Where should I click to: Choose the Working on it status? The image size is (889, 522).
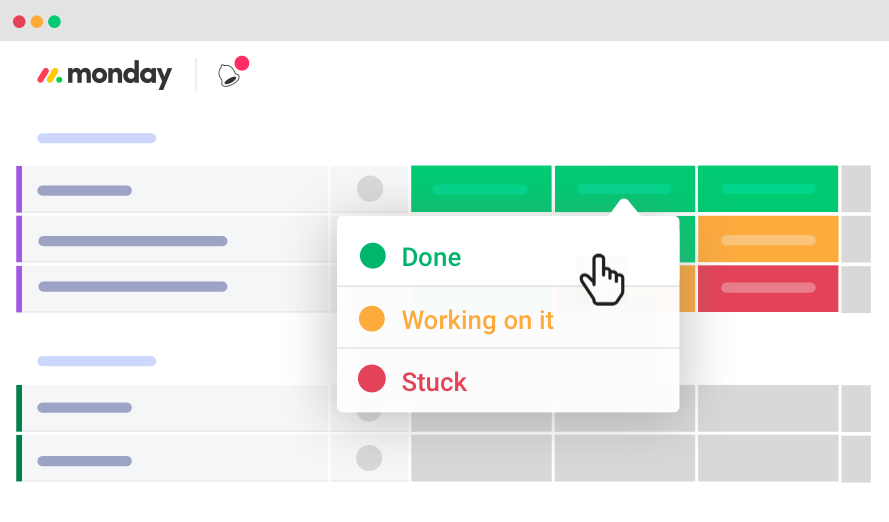tap(477, 320)
